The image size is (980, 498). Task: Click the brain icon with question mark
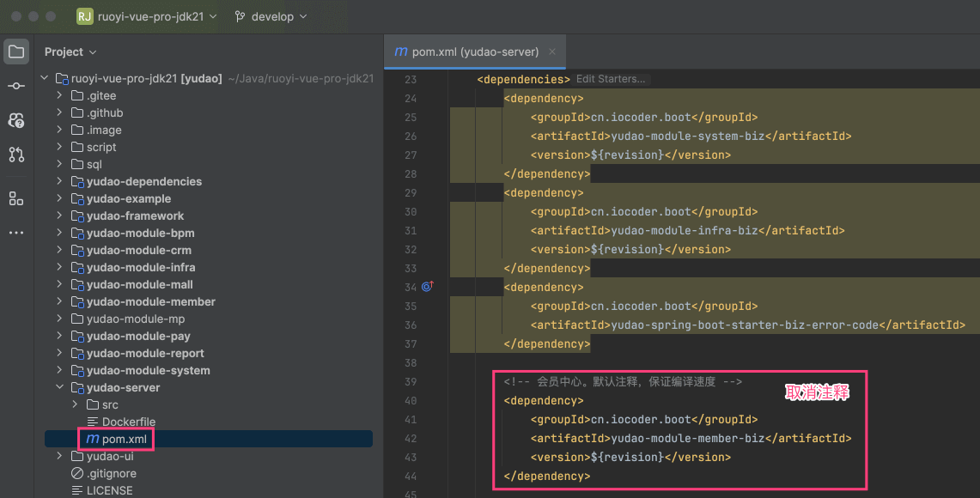(16, 120)
